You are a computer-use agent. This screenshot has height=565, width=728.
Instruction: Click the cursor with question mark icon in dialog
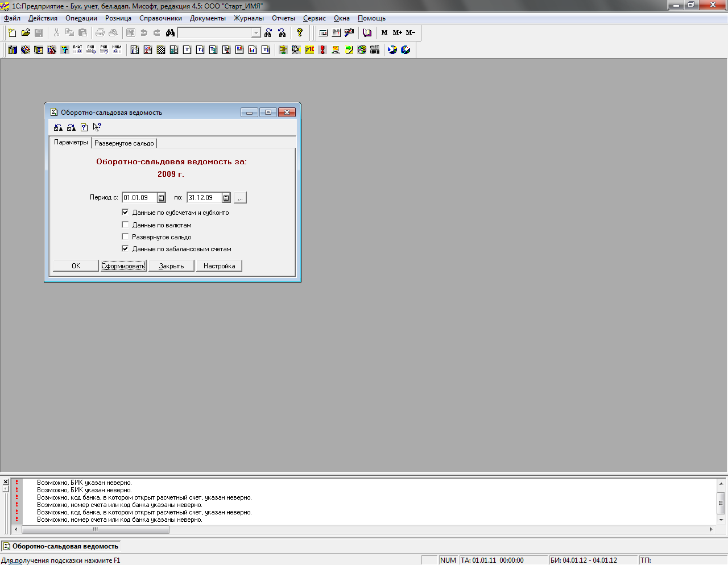coord(97,127)
